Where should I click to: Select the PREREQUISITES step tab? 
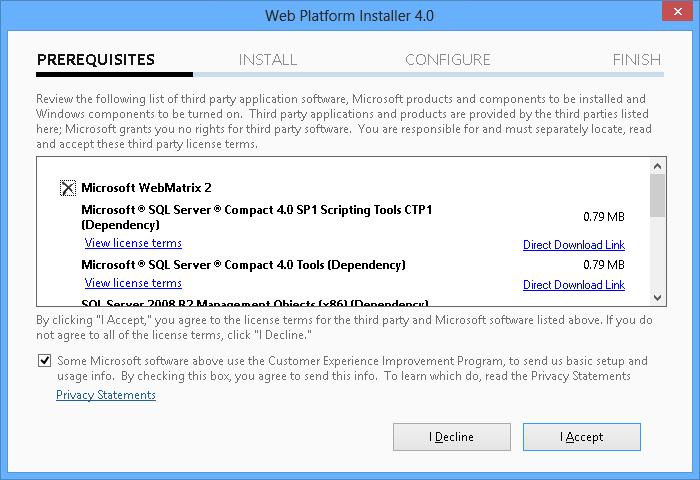coord(96,60)
